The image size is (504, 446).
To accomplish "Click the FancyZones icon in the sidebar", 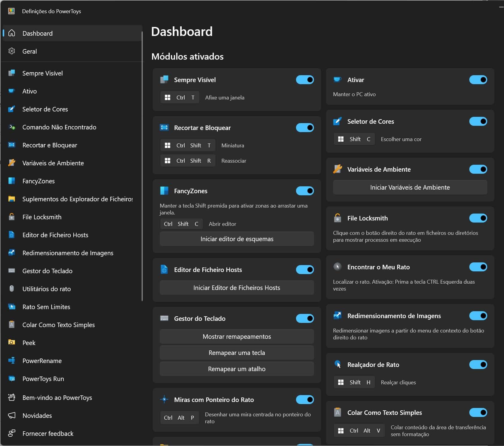I will [x=12, y=181].
